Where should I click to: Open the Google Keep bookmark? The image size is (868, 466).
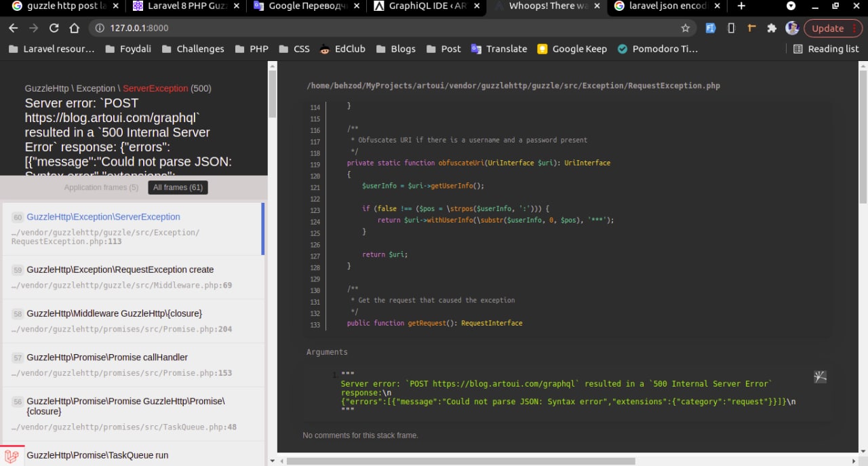click(x=572, y=49)
